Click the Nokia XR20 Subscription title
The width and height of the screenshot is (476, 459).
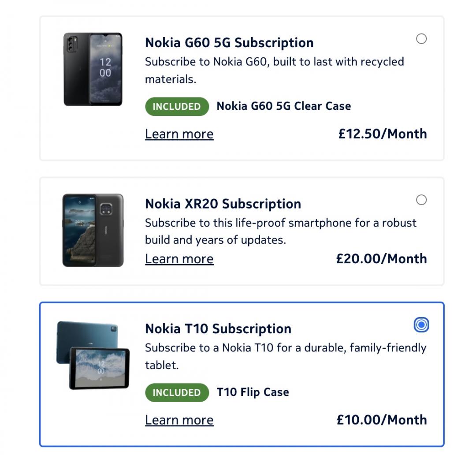[223, 204]
